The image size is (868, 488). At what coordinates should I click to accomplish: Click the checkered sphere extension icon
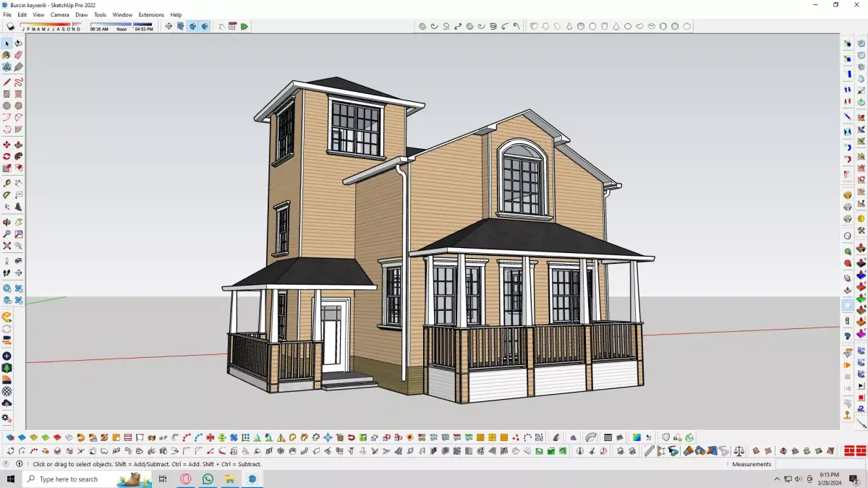point(7,391)
